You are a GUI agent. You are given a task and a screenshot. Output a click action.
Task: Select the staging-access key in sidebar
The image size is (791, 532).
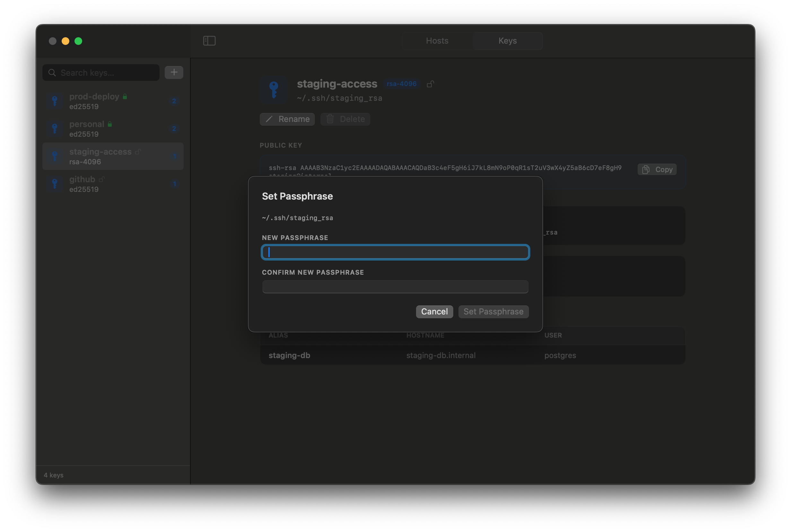tap(113, 156)
